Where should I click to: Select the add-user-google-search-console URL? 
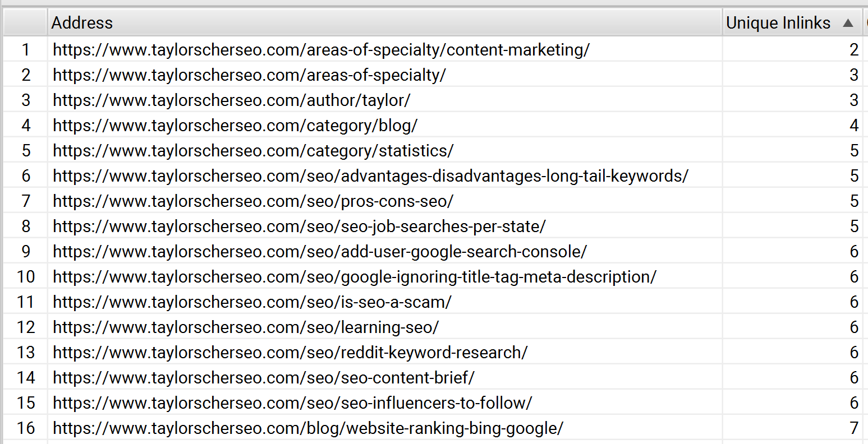click(x=320, y=251)
